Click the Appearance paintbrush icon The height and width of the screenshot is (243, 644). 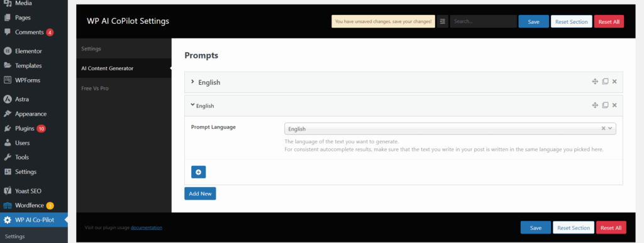point(8,114)
